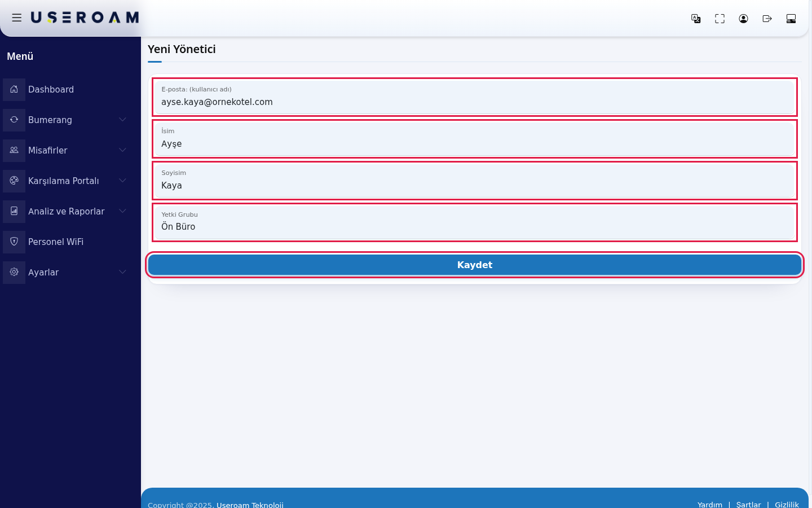Expand Karşılama Portalı submenu chevron

pos(122,181)
